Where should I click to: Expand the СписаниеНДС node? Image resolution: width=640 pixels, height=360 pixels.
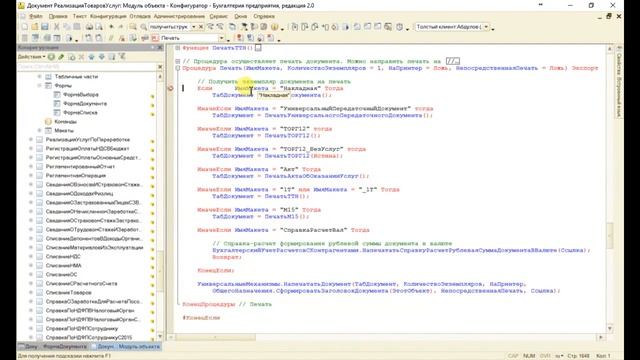click(x=31, y=257)
